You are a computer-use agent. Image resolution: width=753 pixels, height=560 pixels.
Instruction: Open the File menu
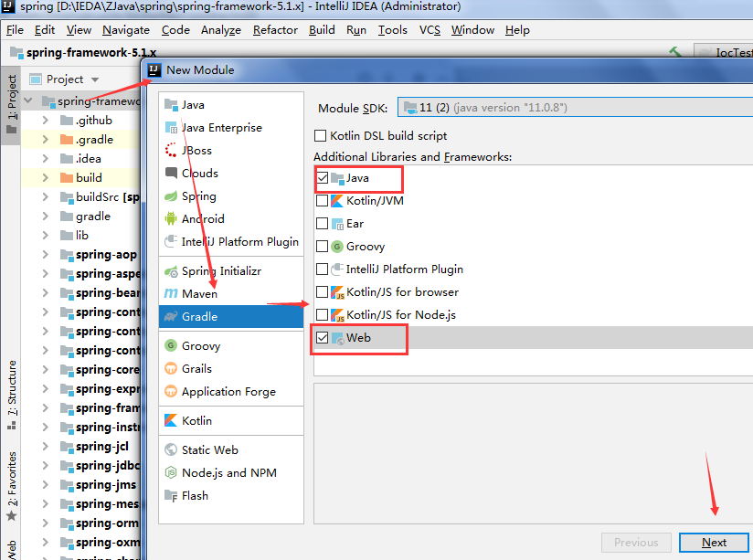point(15,30)
